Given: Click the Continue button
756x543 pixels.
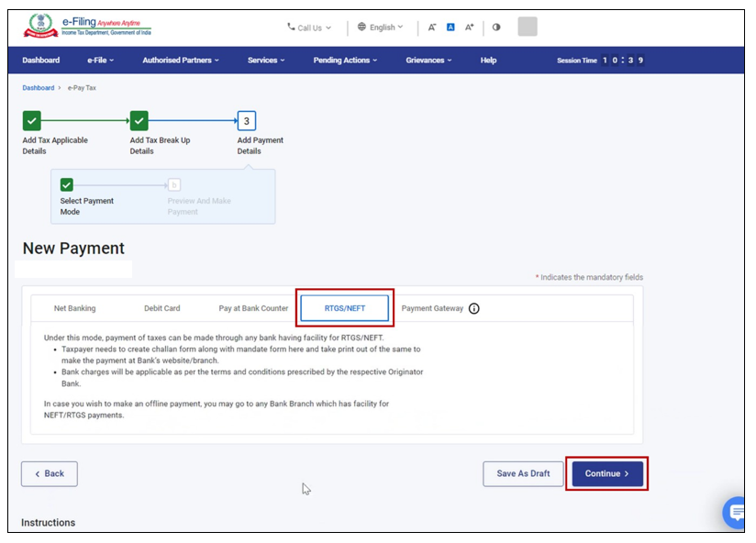Looking at the screenshot, I should [606, 473].
